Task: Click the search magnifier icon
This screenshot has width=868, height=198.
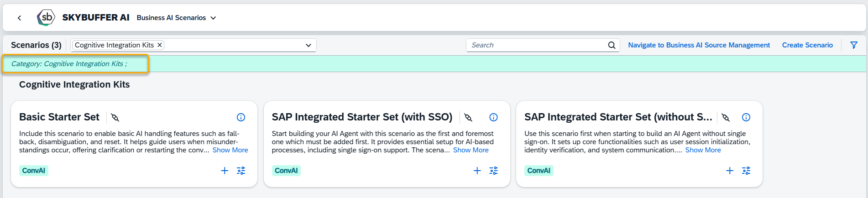Action: point(612,45)
